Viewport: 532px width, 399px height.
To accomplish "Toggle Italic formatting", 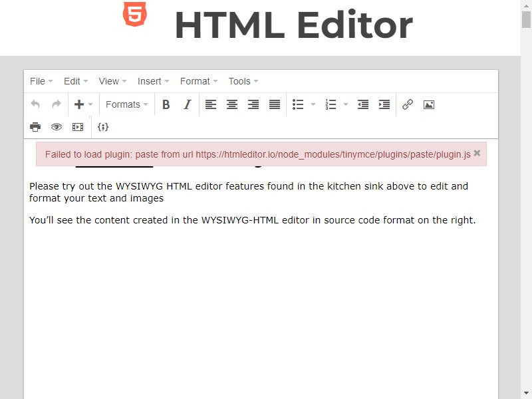I will tap(188, 104).
